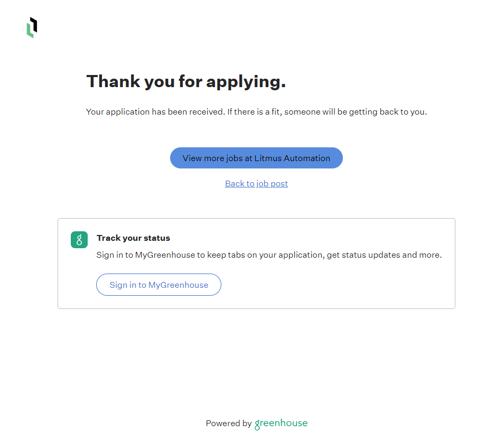Click "get status updates and more" phrase

(x=384, y=255)
